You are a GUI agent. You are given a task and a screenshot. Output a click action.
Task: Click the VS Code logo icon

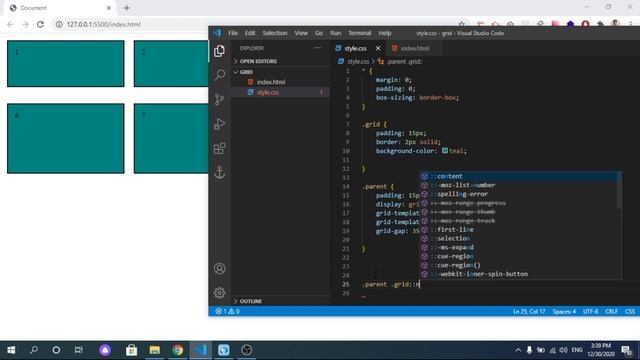[x=217, y=33]
